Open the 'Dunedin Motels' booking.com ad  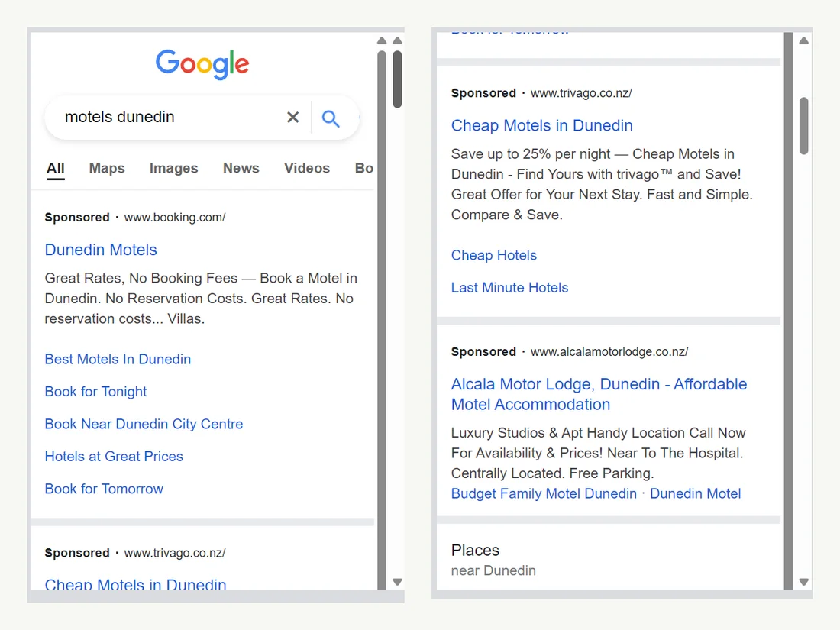(x=101, y=250)
